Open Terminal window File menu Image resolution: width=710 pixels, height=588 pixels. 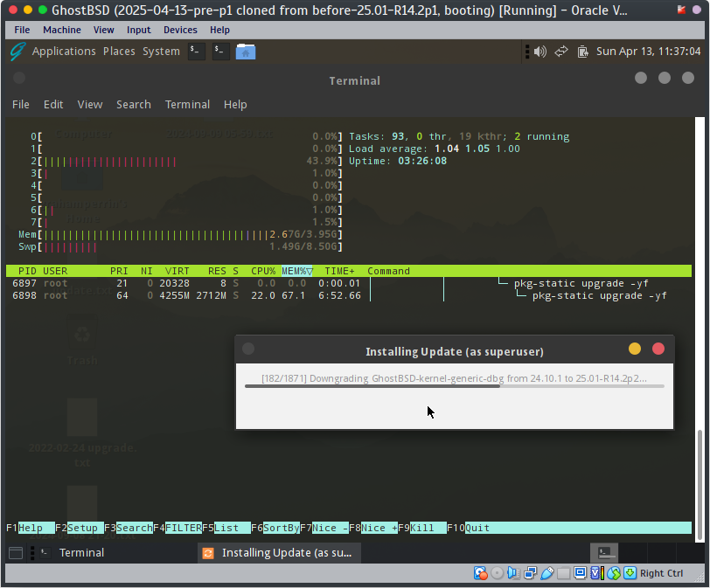coord(21,105)
